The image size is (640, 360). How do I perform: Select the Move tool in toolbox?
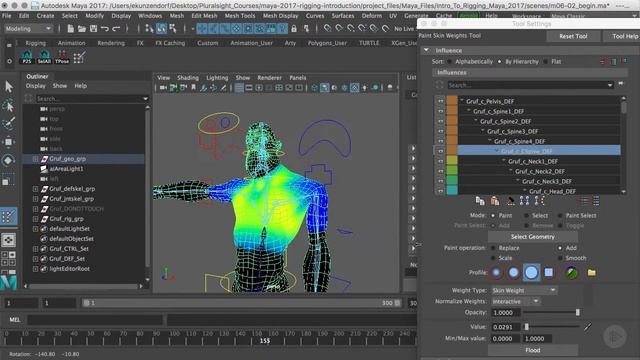(9, 142)
